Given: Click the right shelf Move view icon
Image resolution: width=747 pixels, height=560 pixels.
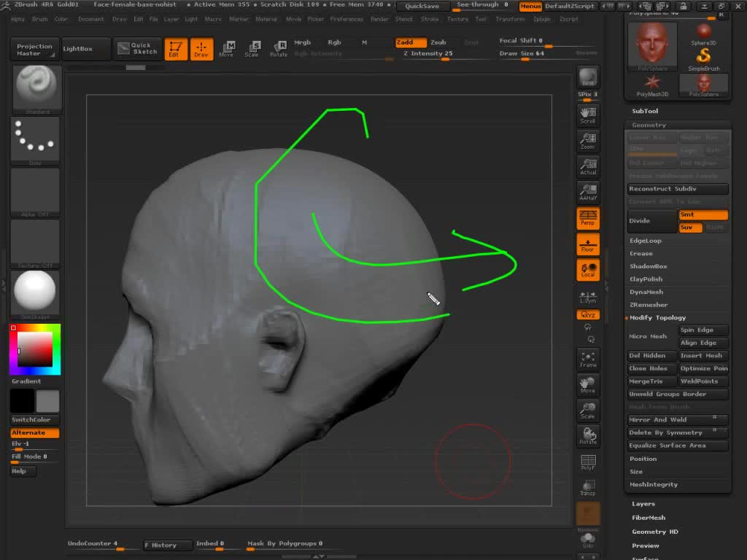Looking at the screenshot, I should click(588, 385).
